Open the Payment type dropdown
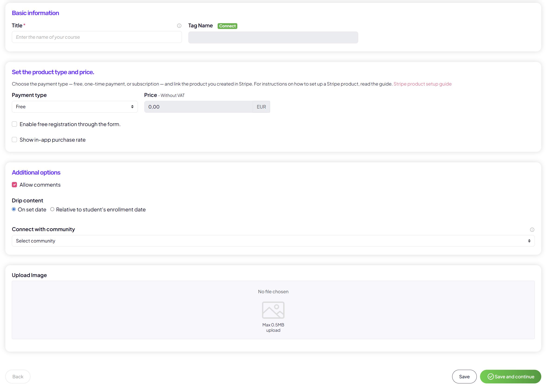 coord(75,107)
